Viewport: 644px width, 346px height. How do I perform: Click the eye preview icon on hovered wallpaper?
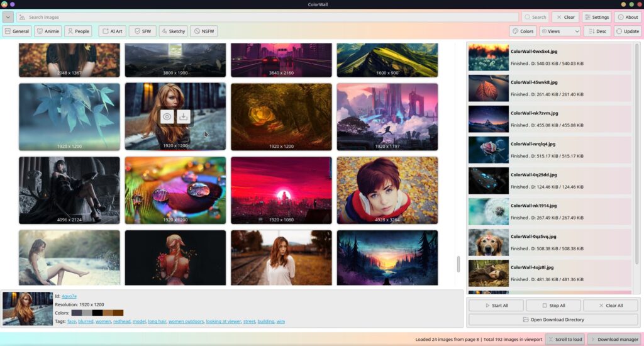[x=167, y=116]
